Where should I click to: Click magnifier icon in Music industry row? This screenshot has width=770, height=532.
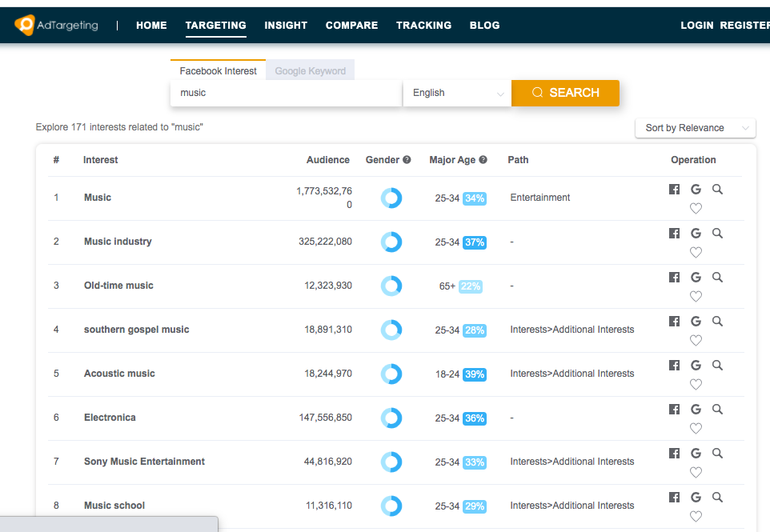(x=717, y=233)
